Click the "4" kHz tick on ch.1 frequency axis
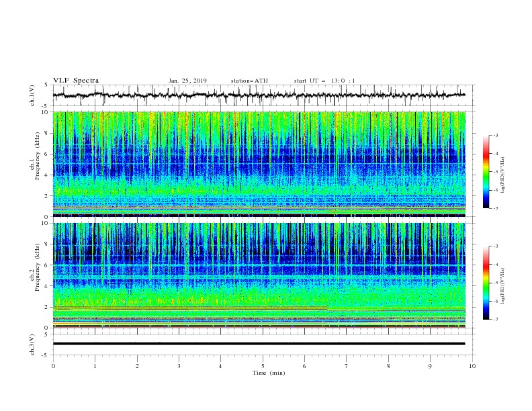Screen dimensions: 532x411 click(48, 175)
